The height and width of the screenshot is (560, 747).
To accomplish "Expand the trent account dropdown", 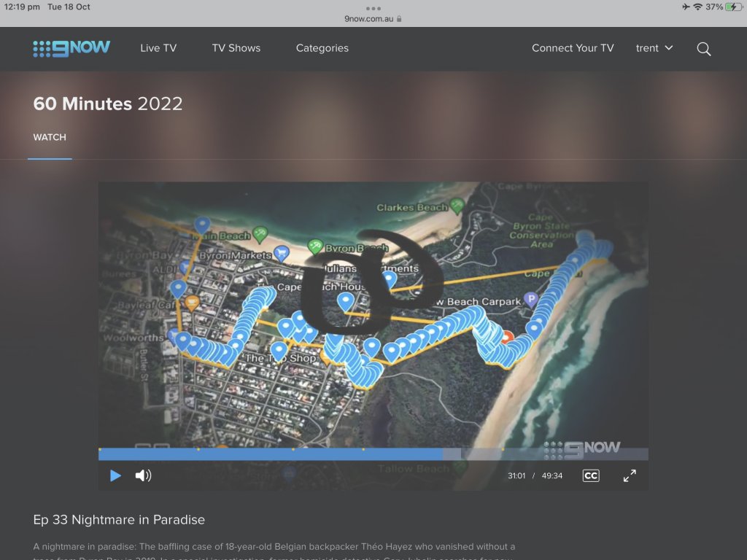I will click(654, 48).
